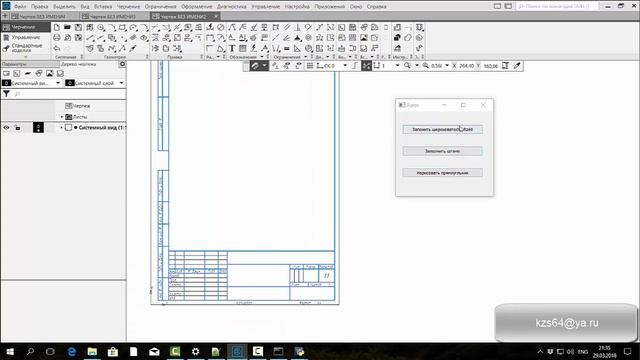Open the Оформление menu
Viewport: 640px width, 360px height.
coord(197,7)
